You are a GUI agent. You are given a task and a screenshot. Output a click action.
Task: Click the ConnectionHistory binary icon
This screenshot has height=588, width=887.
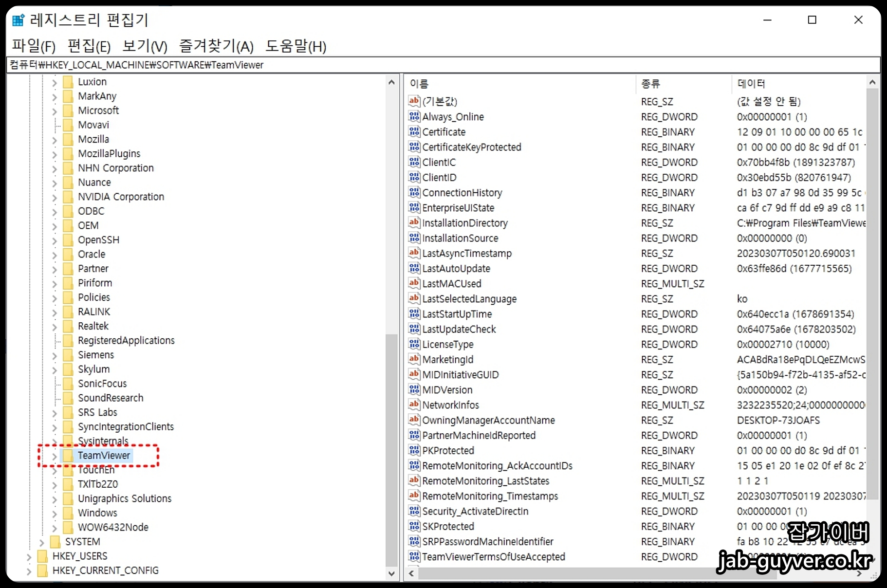tap(414, 192)
